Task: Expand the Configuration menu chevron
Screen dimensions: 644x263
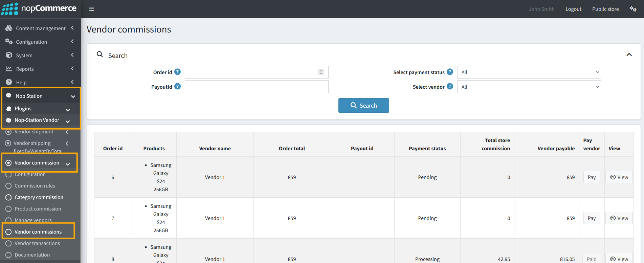Action: tap(72, 41)
